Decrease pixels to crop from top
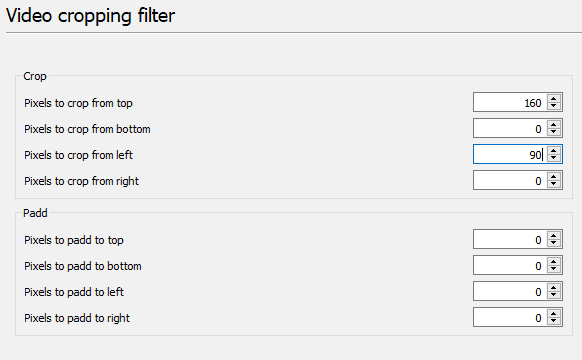This screenshot has width=582, height=360. tap(553, 106)
